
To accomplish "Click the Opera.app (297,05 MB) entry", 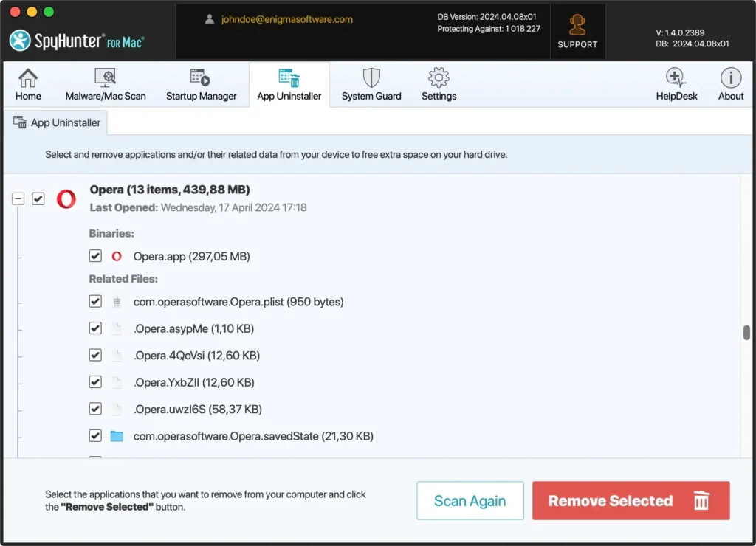I will coord(191,256).
